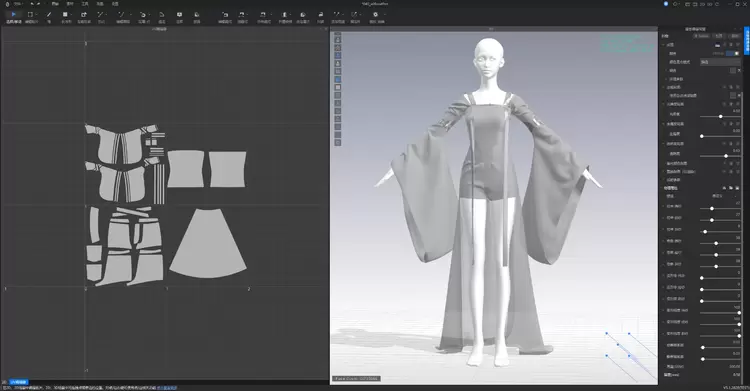Choose the solid rectangle pattern tool
The image size is (750, 391).
coord(65,15)
